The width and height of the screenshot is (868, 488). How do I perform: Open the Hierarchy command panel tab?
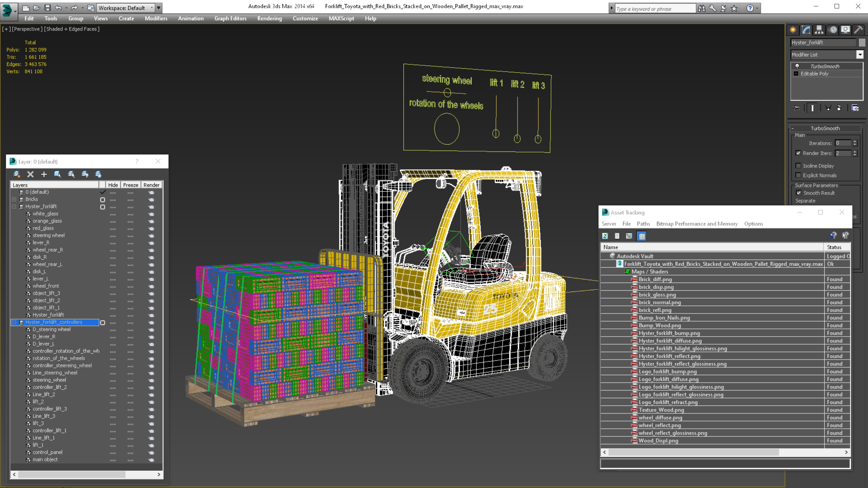[819, 30]
